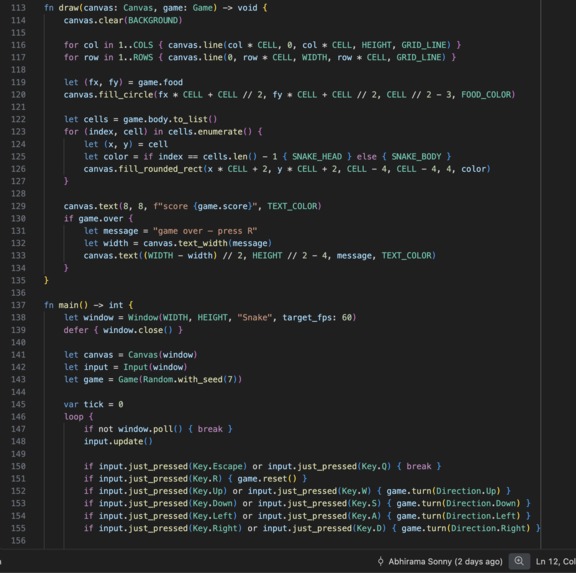Click 'Key.D' on line 155

pyautogui.click(x=369, y=528)
